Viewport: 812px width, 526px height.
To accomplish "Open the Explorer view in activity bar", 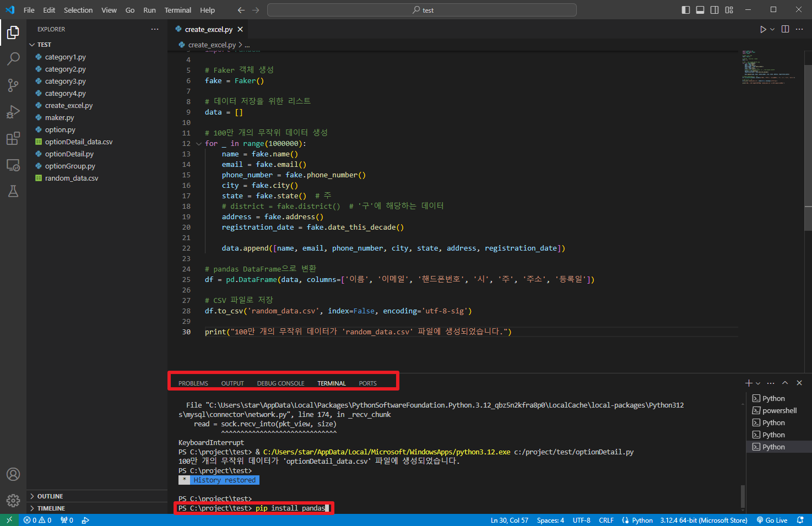I will click(13, 32).
